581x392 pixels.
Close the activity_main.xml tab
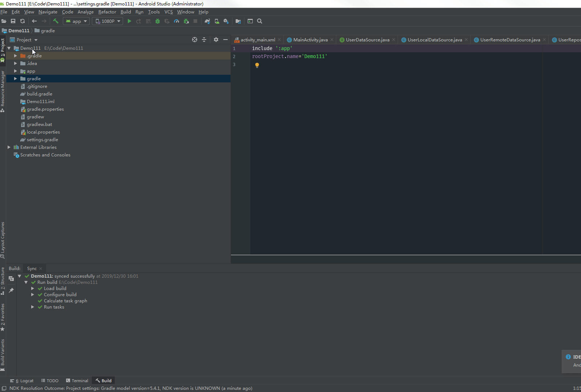point(279,40)
